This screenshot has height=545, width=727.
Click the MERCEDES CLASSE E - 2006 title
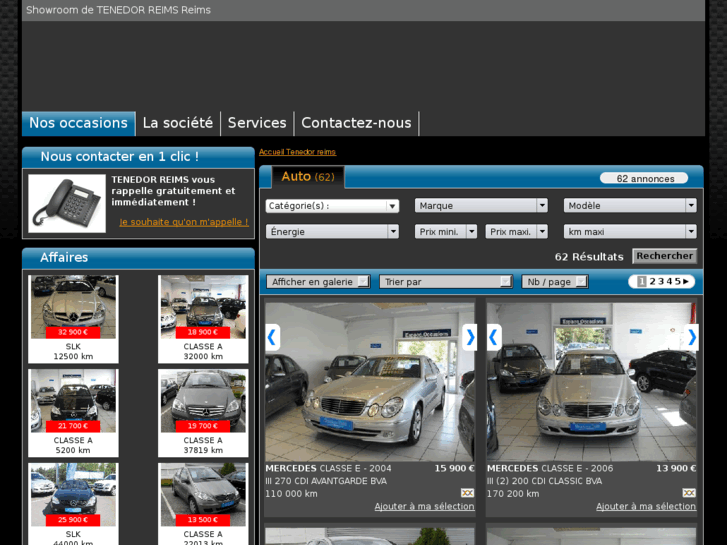(550, 468)
